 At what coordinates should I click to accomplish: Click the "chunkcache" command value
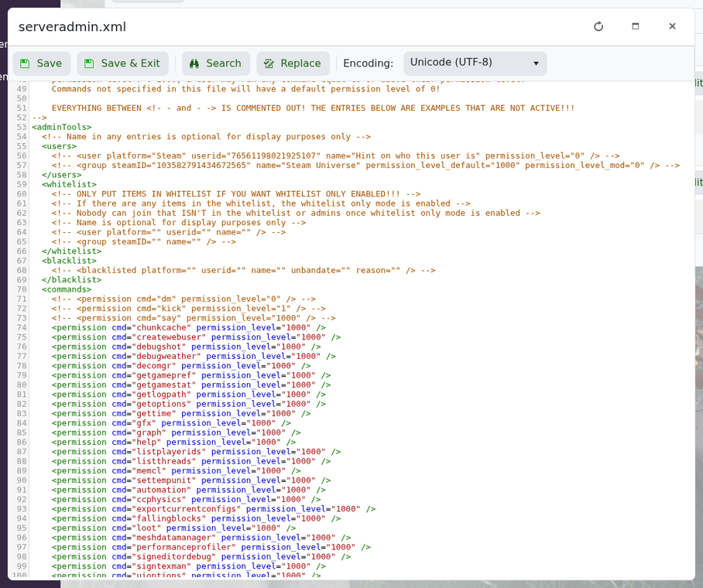(x=161, y=327)
